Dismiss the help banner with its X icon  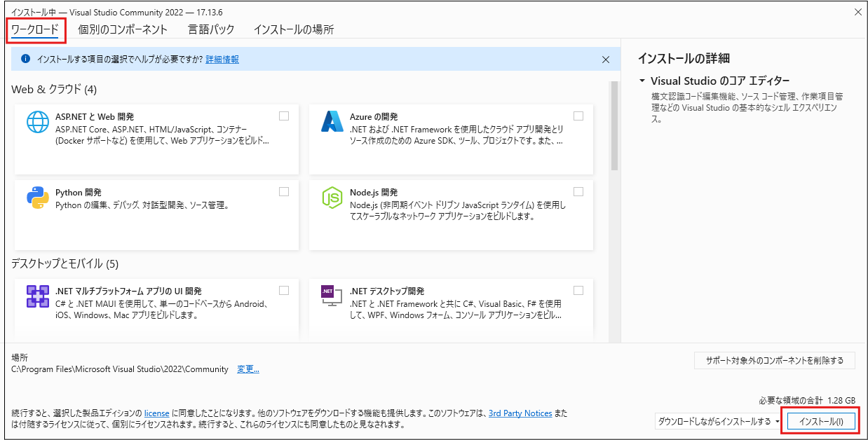click(606, 60)
